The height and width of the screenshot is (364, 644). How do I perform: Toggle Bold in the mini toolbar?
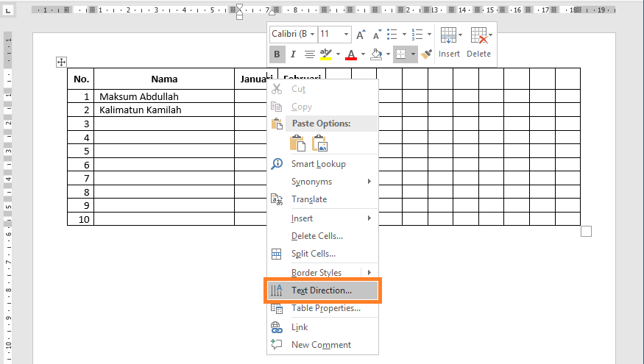[x=277, y=54]
